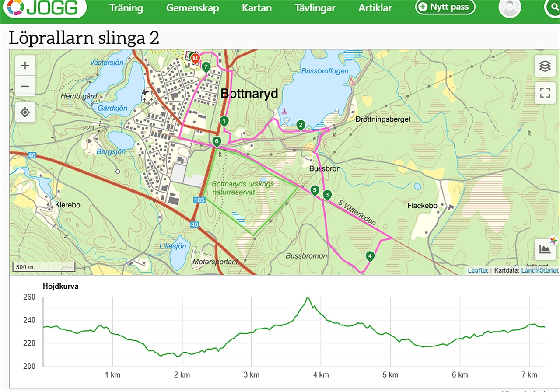Select kilometer marker 4 on the route

click(x=370, y=256)
